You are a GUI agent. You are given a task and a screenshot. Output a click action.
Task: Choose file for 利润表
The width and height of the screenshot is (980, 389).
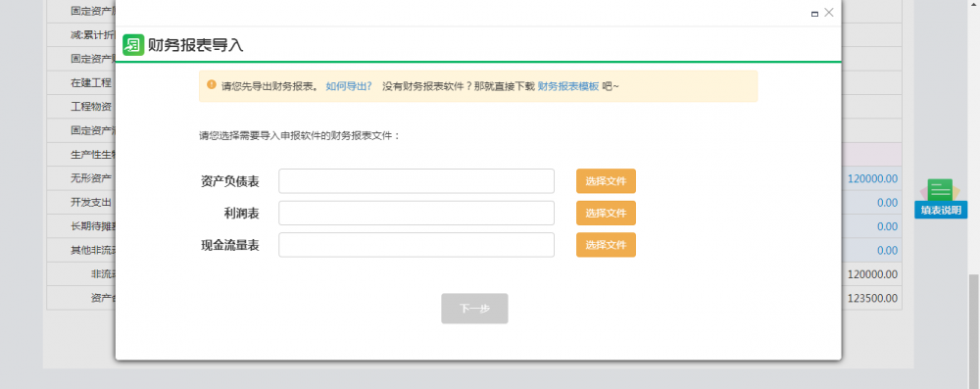(x=606, y=214)
